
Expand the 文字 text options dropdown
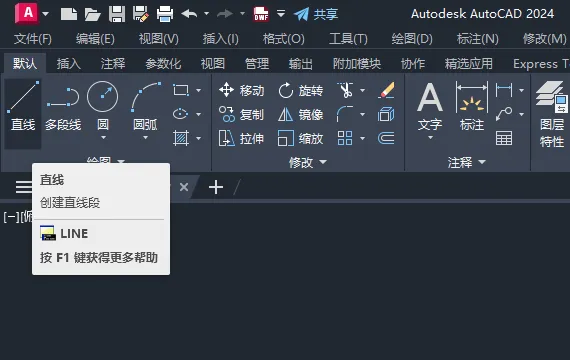430,137
